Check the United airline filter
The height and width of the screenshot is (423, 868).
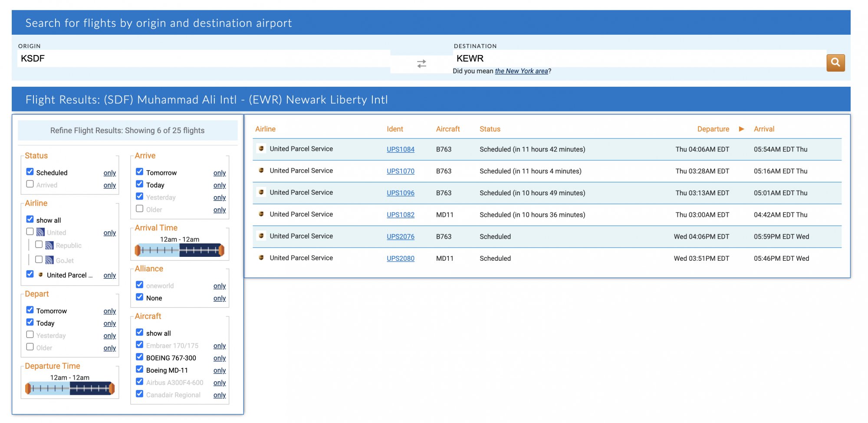30,232
